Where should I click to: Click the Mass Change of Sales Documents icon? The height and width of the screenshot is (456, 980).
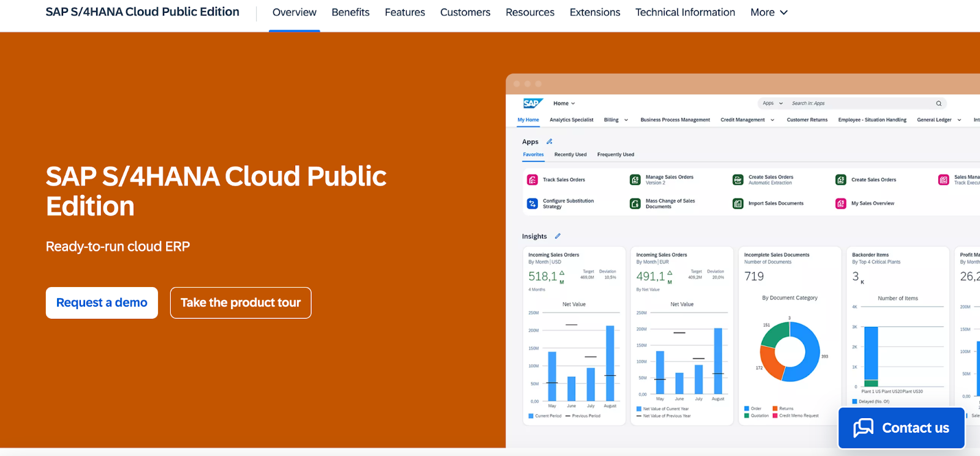tap(635, 204)
